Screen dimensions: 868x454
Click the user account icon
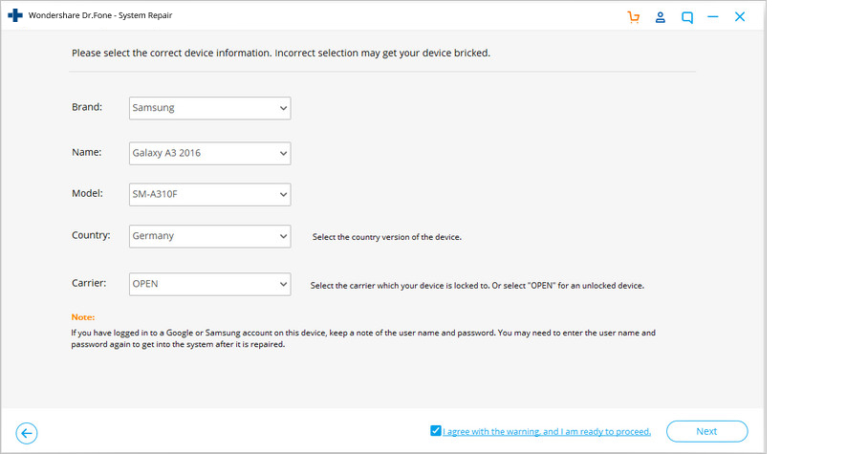pyautogui.click(x=660, y=17)
